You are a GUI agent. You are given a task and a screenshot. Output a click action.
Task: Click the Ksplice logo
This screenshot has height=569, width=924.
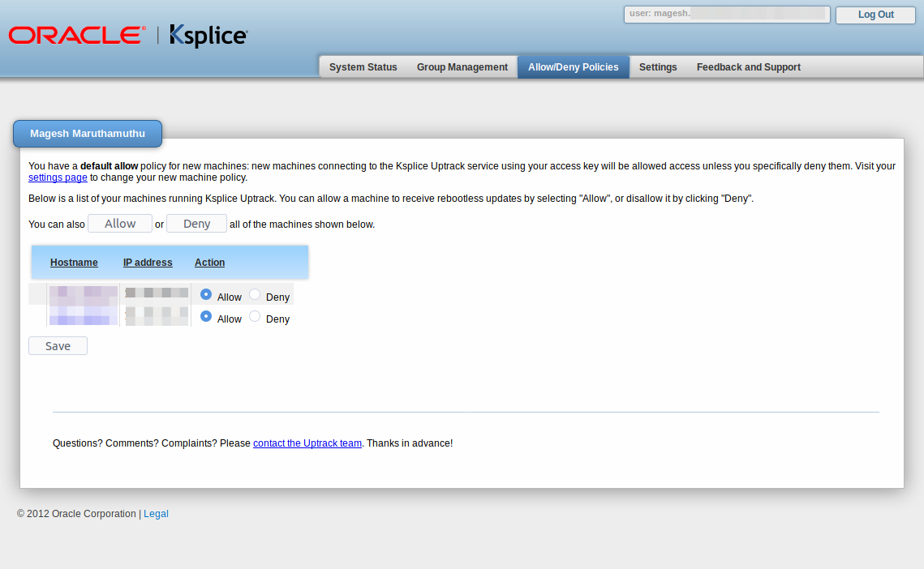208,36
